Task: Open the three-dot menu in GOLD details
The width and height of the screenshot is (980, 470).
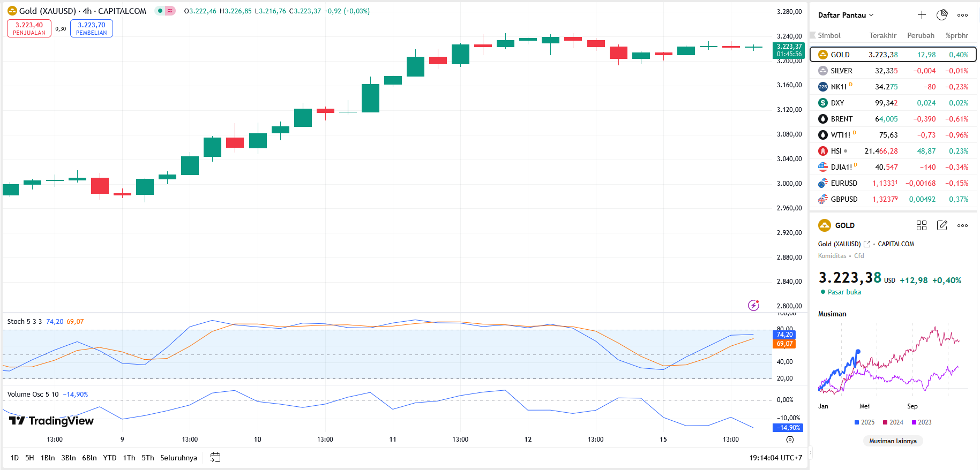Action: tap(962, 225)
